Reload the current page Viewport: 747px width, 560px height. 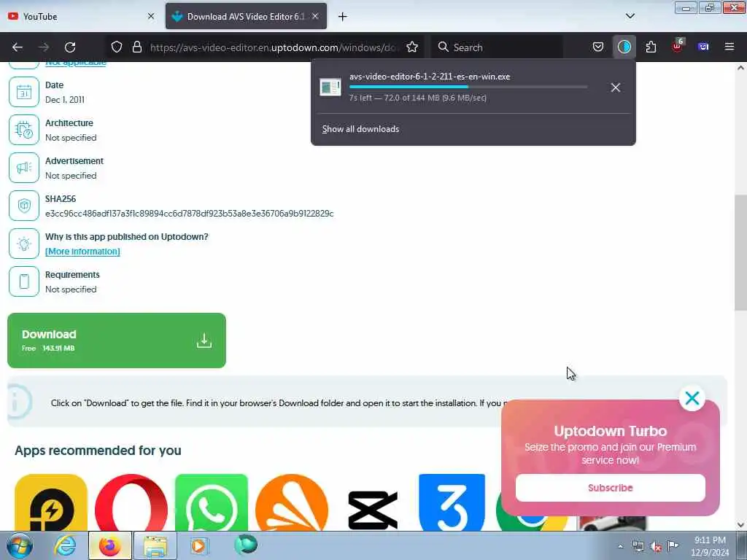70,47
